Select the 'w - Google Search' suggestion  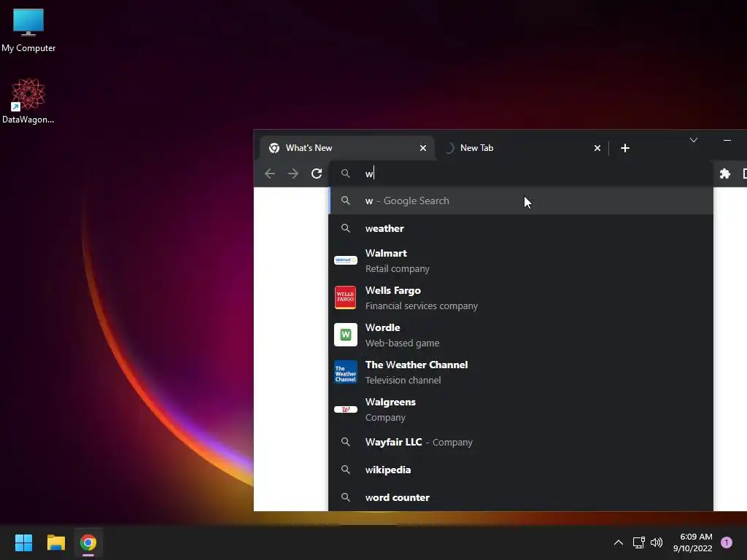(x=521, y=201)
